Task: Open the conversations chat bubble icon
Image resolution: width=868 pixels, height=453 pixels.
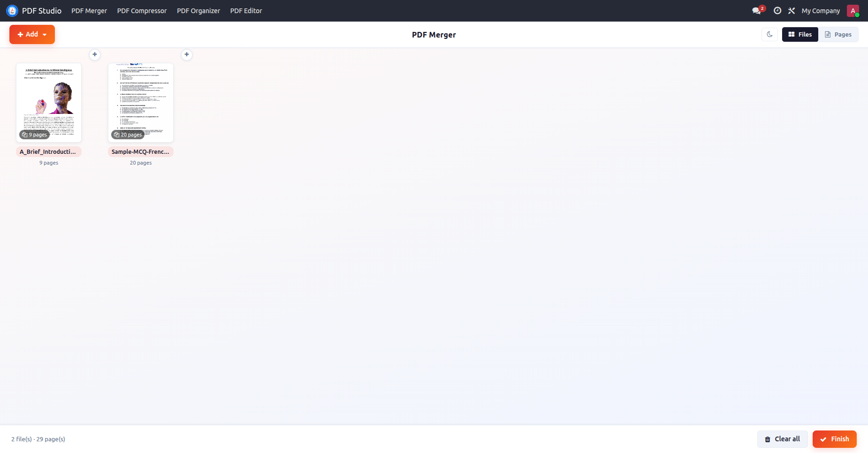Action: 756,11
